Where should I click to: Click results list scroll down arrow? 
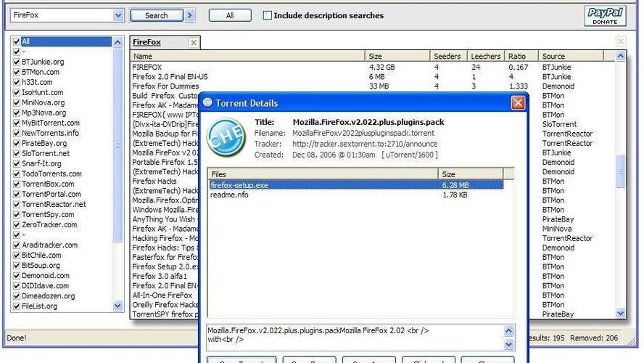point(620,313)
